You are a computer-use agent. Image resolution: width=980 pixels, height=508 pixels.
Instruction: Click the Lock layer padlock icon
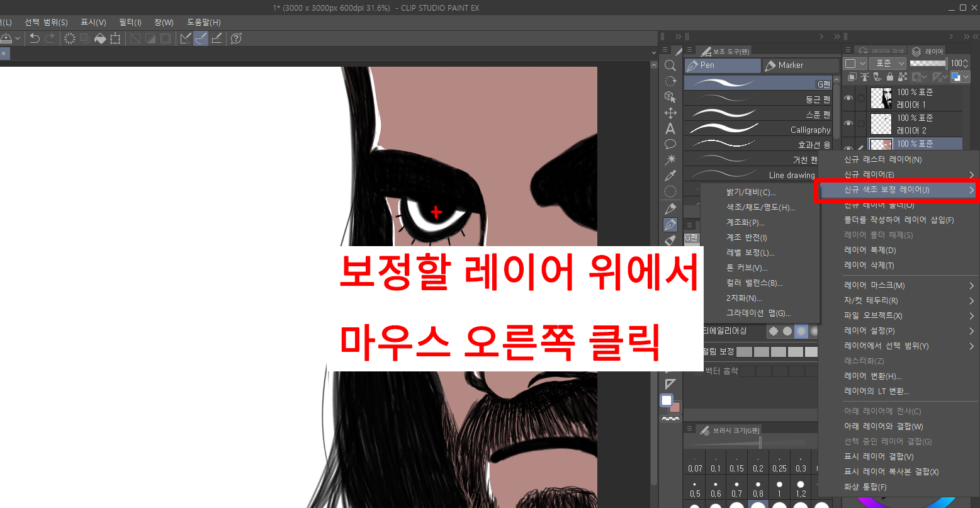pyautogui.click(x=890, y=77)
